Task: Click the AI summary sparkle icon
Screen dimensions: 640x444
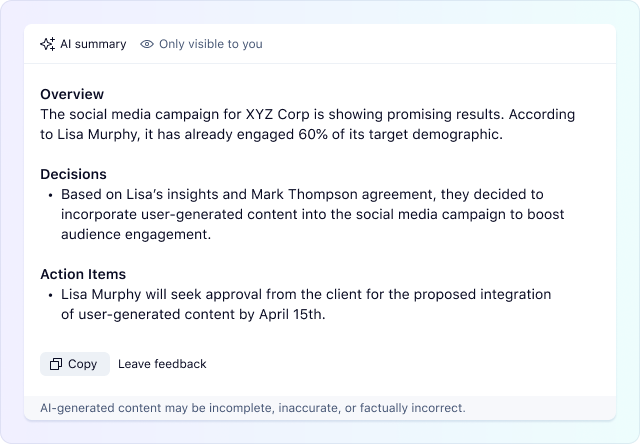Action: 47,44
